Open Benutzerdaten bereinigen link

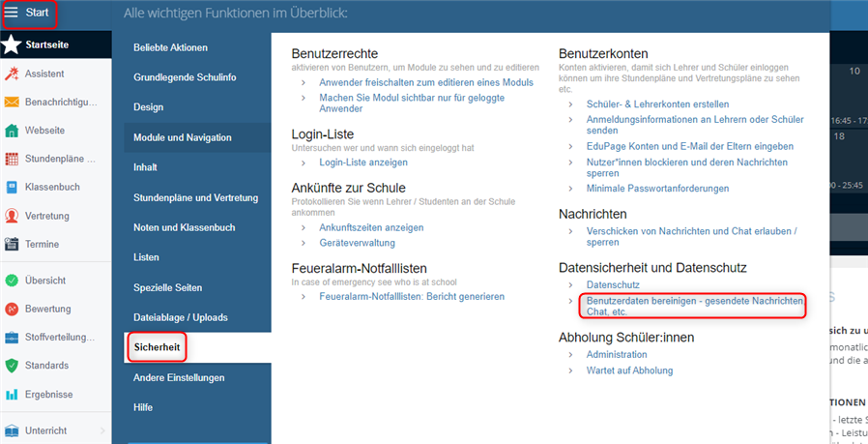click(x=694, y=307)
